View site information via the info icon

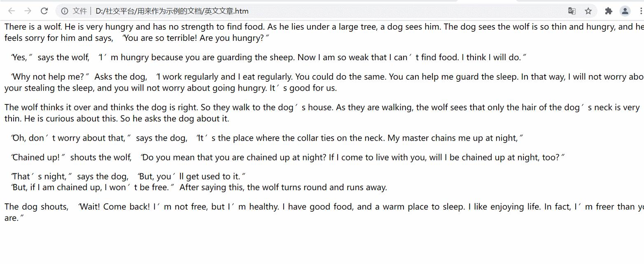coord(65,11)
